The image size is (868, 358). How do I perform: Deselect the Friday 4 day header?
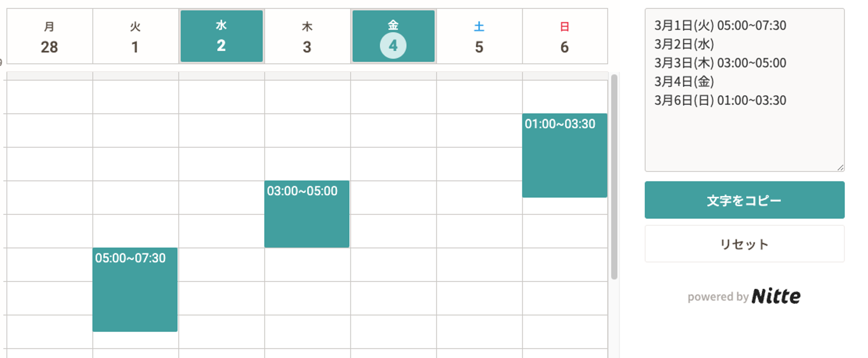(x=393, y=36)
